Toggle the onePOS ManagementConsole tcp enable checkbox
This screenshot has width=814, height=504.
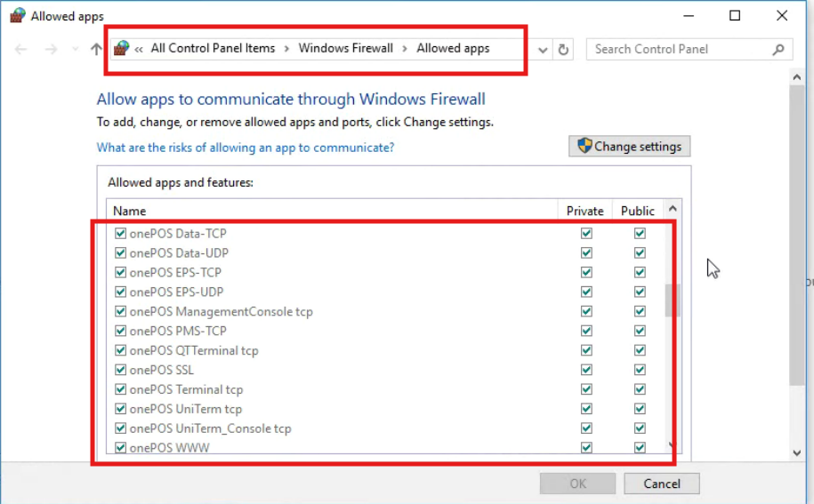tap(120, 312)
